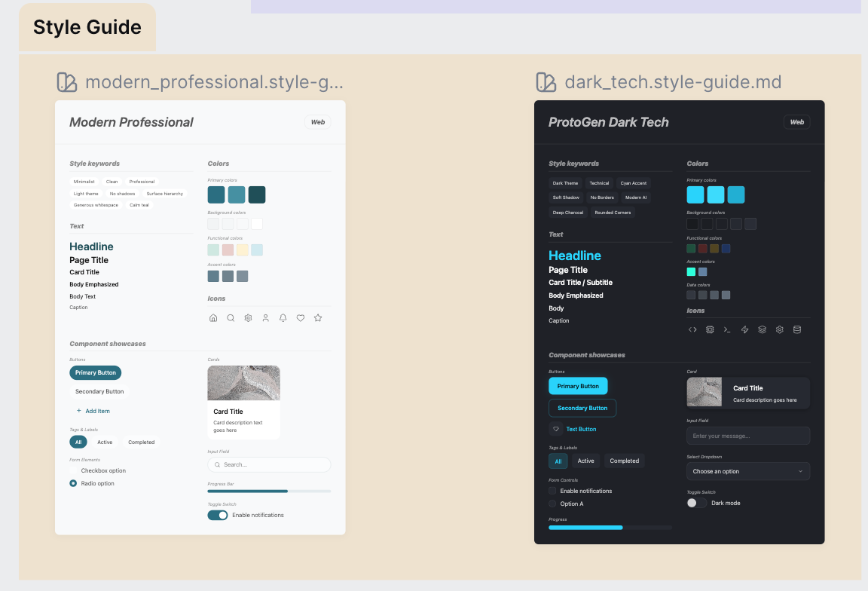Turn on the Dark mode toggle switch
Viewport: 868px width, 591px height.
pos(697,503)
